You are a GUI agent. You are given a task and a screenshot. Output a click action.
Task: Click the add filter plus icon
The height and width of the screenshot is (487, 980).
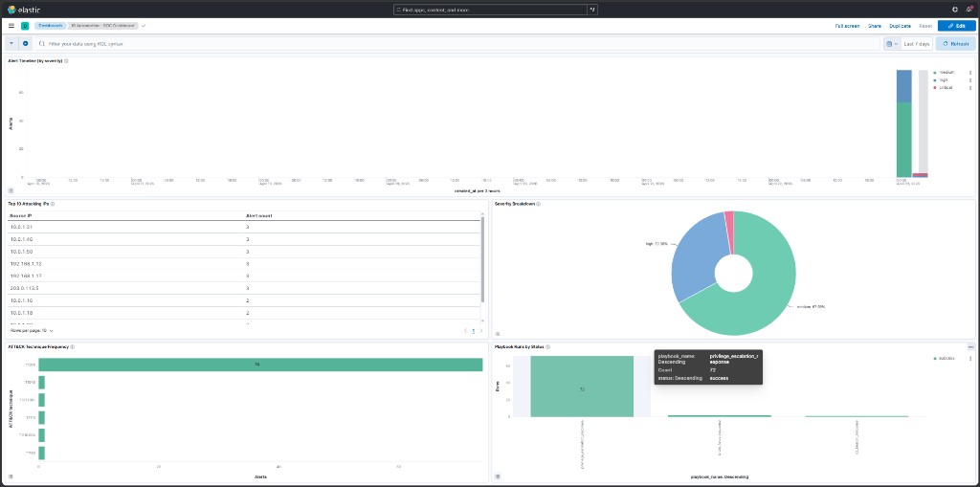point(26,44)
